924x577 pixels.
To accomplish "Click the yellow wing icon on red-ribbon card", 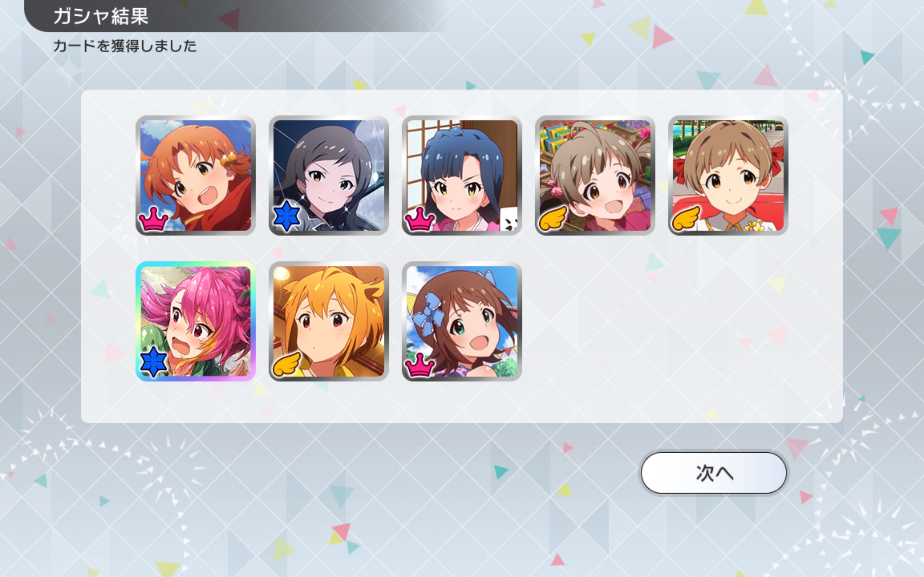I will click(686, 219).
